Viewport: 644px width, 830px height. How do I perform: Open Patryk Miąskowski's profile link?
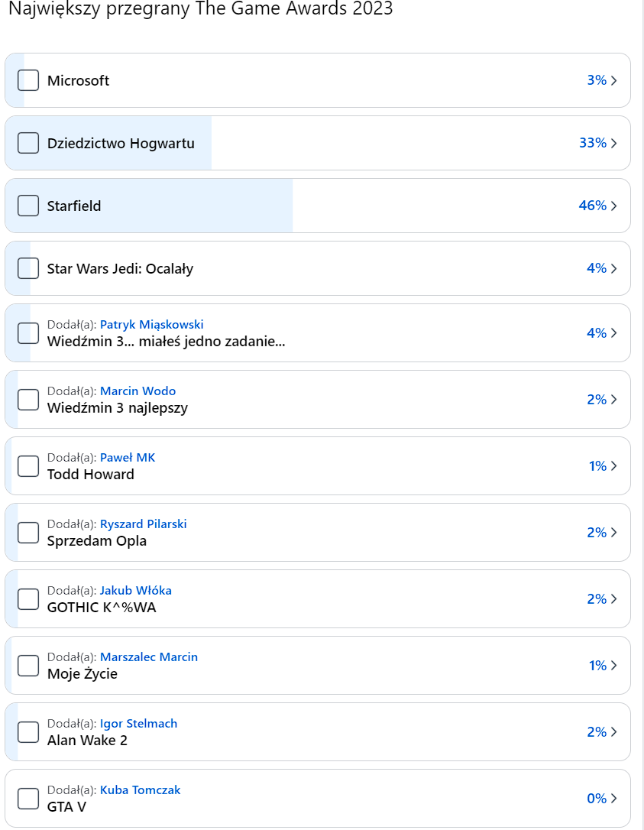coord(151,325)
